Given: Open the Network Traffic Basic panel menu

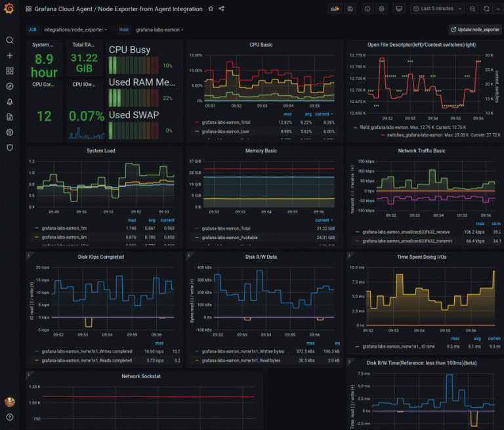Looking at the screenshot, I should pyautogui.click(x=421, y=151).
